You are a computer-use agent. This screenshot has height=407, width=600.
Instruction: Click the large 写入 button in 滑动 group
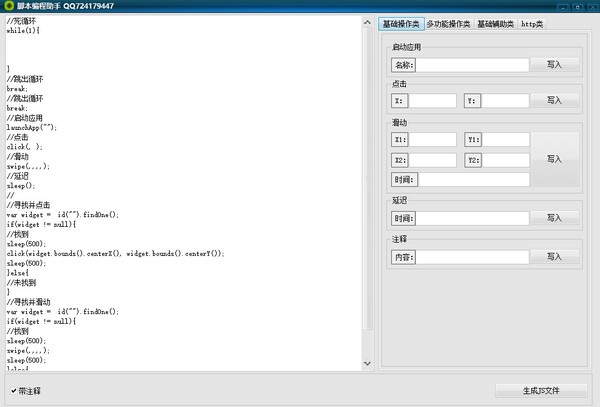554,159
